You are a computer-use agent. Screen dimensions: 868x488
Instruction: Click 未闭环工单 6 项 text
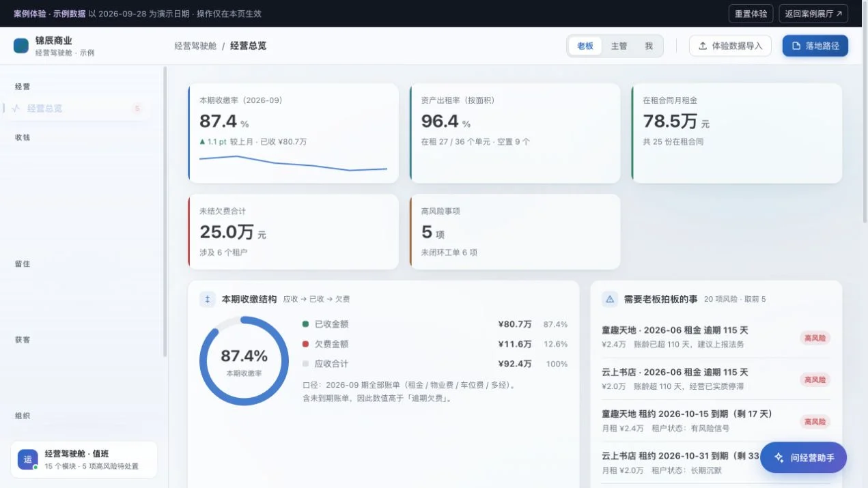click(x=449, y=253)
